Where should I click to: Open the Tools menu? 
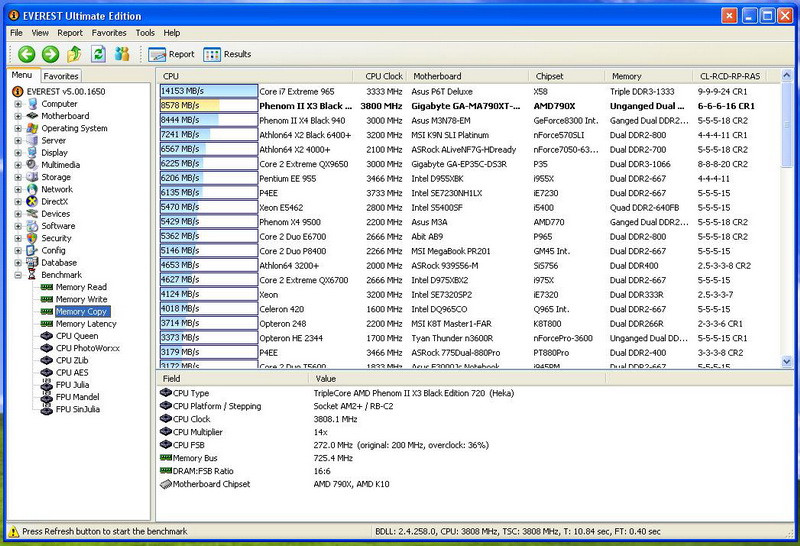pos(145,33)
